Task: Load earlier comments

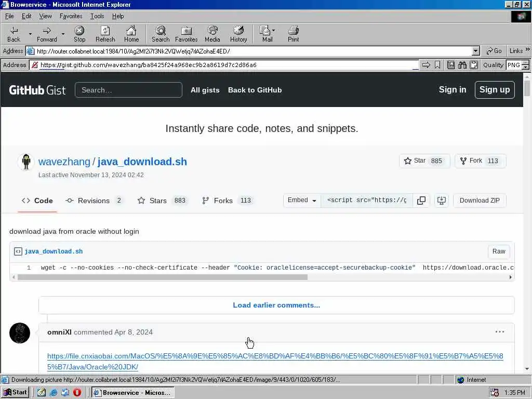Action: tap(276, 305)
